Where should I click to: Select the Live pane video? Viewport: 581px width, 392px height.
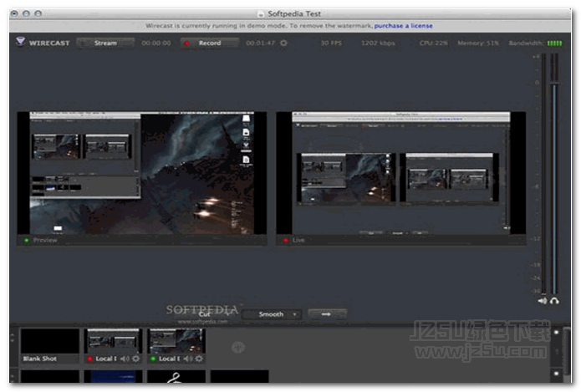(401, 173)
